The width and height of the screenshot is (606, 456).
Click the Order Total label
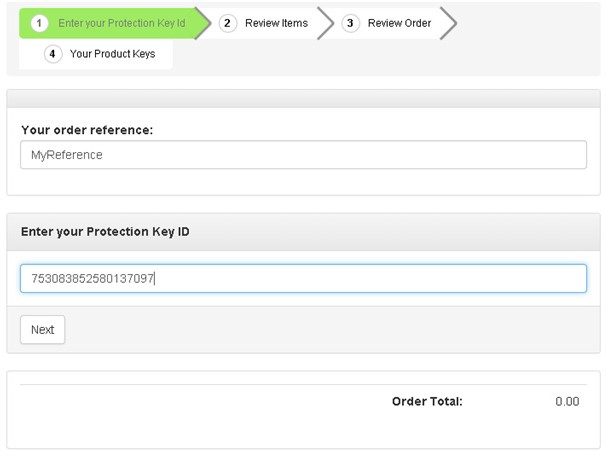pyautogui.click(x=427, y=402)
